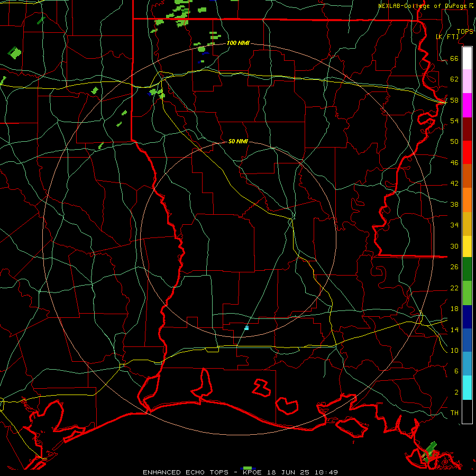Select the yellow legend swatch near 30
The image size is (476, 476).
point(467,246)
